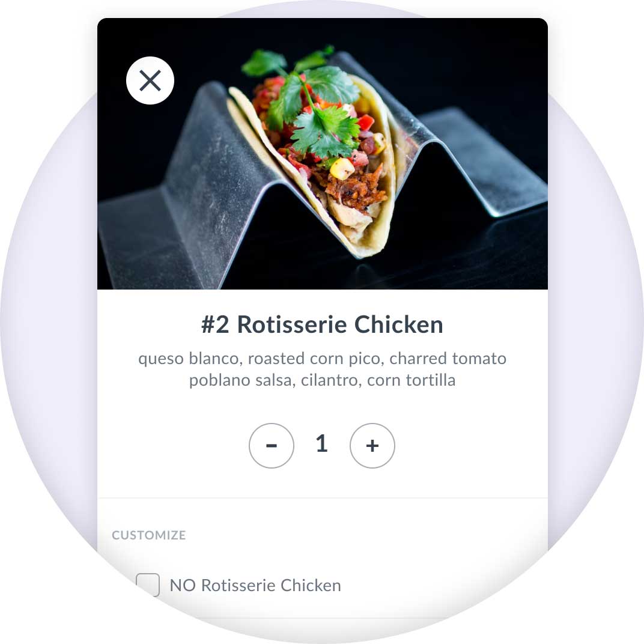This screenshot has height=644, width=644.
Task: Open the taco photo at the top
Action: 323,154
